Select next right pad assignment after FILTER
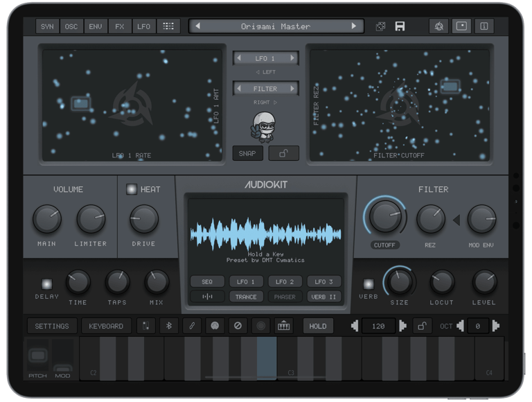Screen dimensions: 532x402 point(292,89)
